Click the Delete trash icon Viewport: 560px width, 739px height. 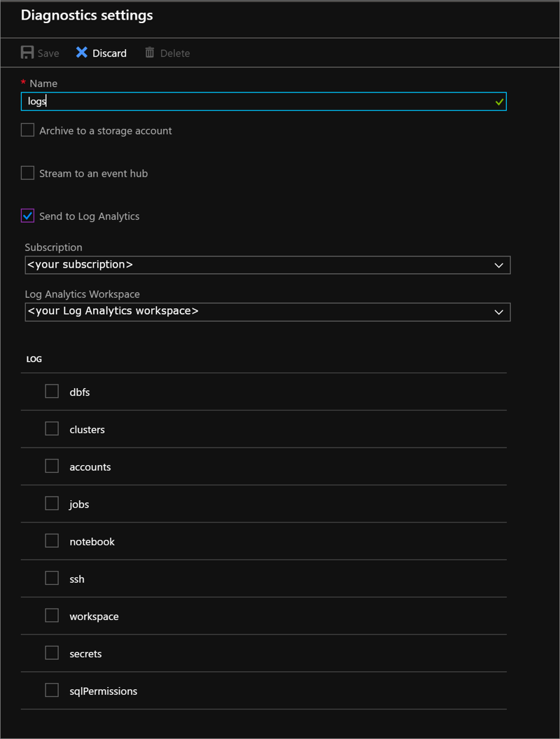(x=148, y=53)
